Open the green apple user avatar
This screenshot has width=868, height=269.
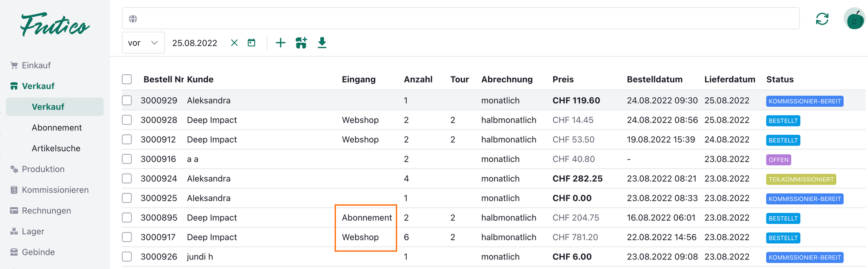855,19
